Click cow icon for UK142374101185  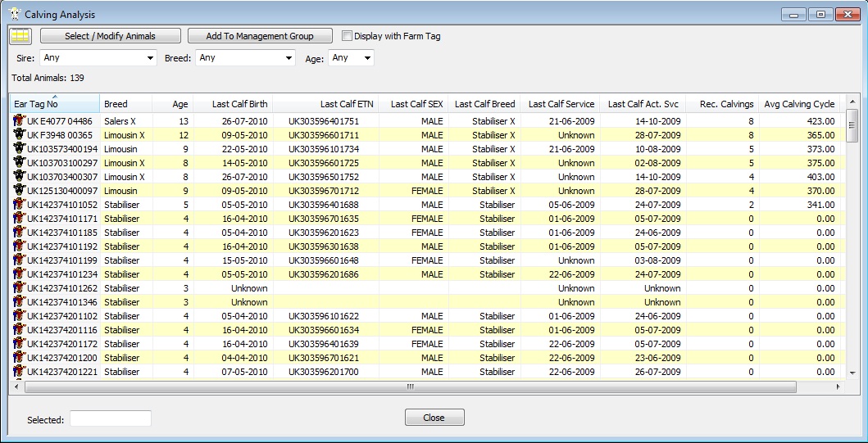pyautogui.click(x=20, y=233)
